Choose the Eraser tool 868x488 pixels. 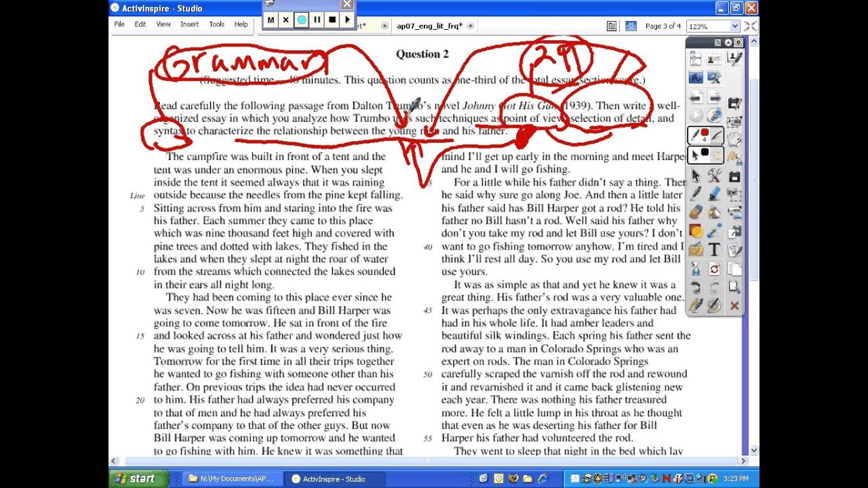[695, 212]
